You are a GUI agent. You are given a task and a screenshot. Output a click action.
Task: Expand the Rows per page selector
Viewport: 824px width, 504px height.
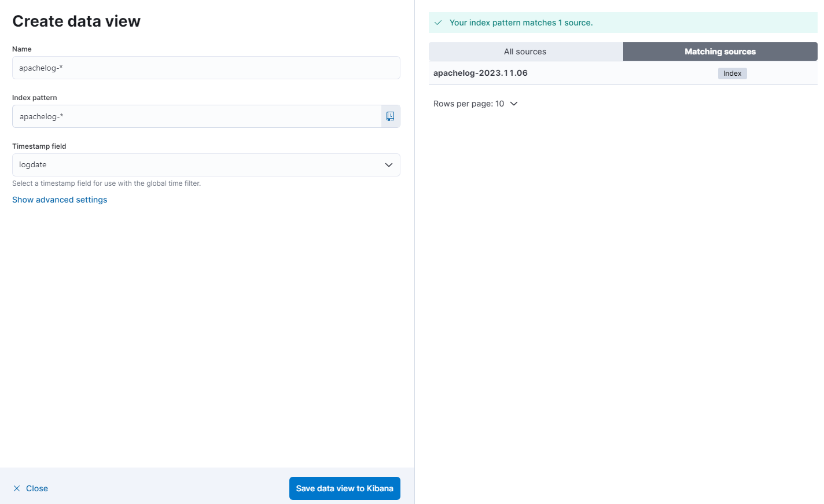[475, 104]
